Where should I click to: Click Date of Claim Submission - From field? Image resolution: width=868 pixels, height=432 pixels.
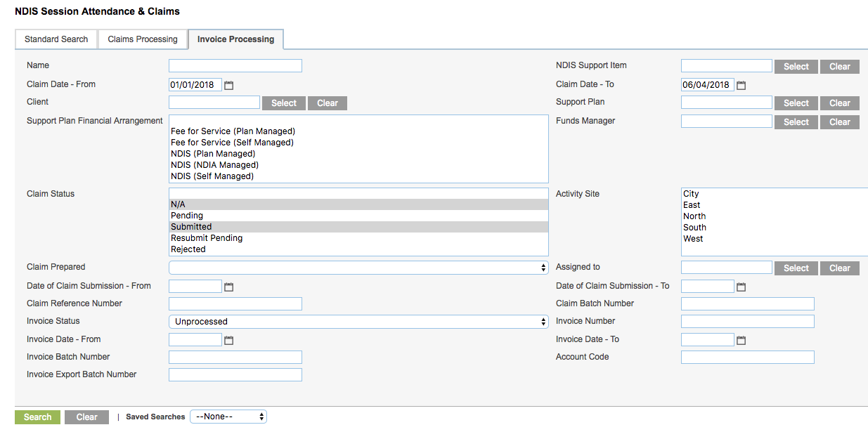coord(195,287)
